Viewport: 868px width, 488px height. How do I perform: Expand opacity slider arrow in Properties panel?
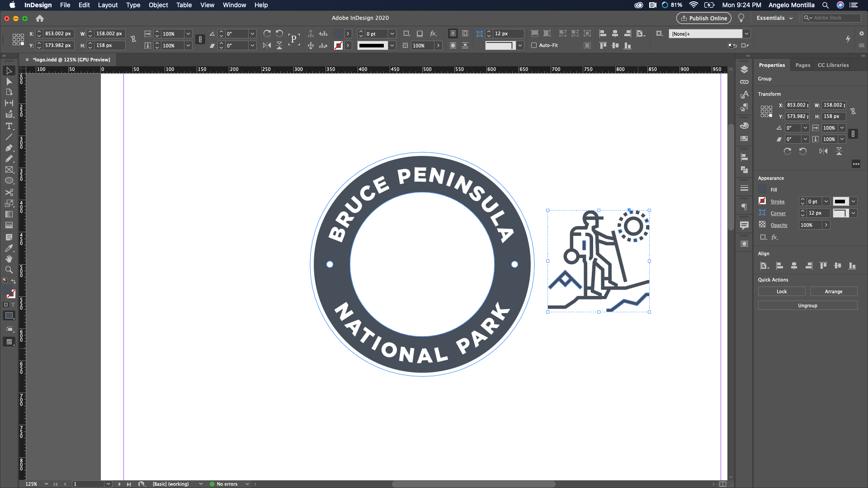pos(826,225)
